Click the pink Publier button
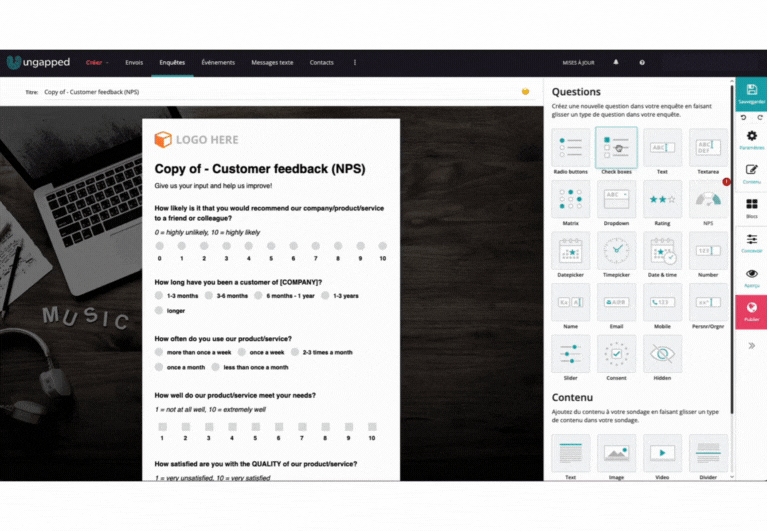The image size is (767, 531). pyautogui.click(x=751, y=311)
